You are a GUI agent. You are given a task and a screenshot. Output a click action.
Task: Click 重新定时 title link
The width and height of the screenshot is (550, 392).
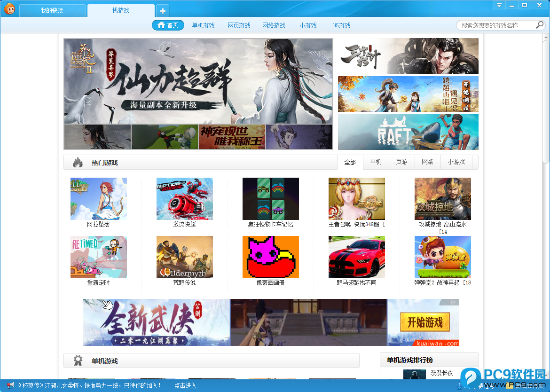coord(98,282)
